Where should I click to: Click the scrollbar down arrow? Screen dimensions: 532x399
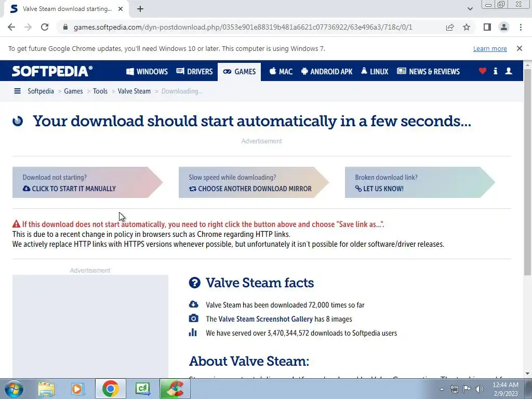point(528,374)
